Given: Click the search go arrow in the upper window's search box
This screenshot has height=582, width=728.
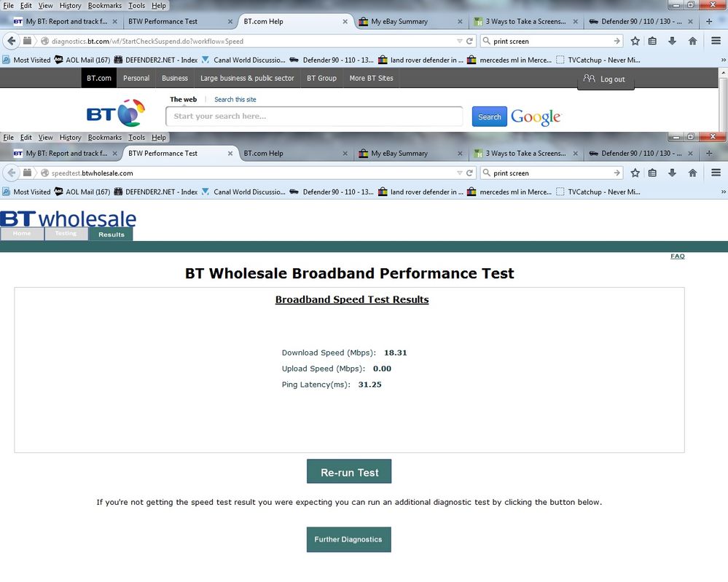Looking at the screenshot, I should [617, 41].
